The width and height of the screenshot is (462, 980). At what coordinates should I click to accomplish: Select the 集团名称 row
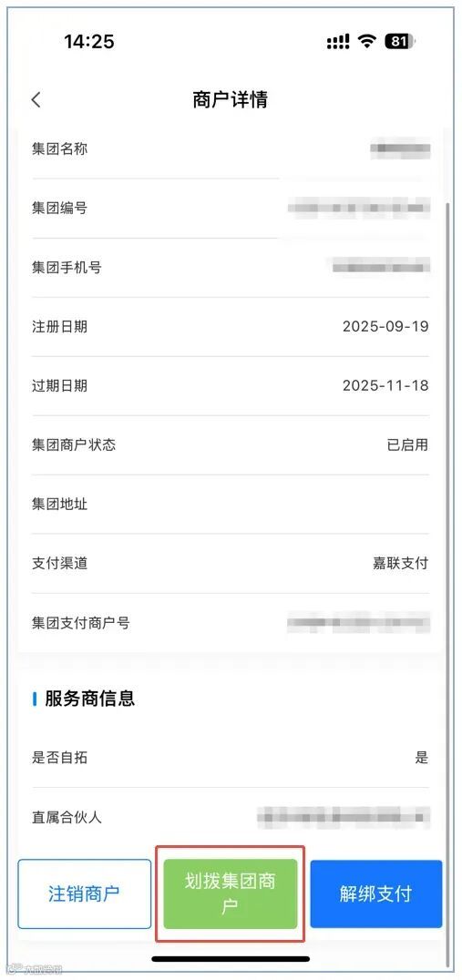pyautogui.click(x=231, y=148)
